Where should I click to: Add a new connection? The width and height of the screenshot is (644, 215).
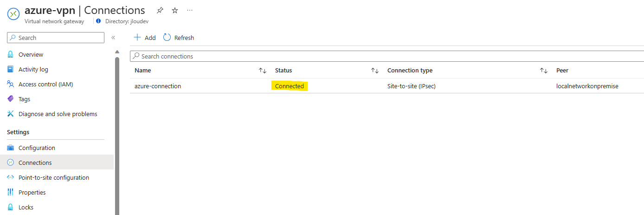point(145,38)
